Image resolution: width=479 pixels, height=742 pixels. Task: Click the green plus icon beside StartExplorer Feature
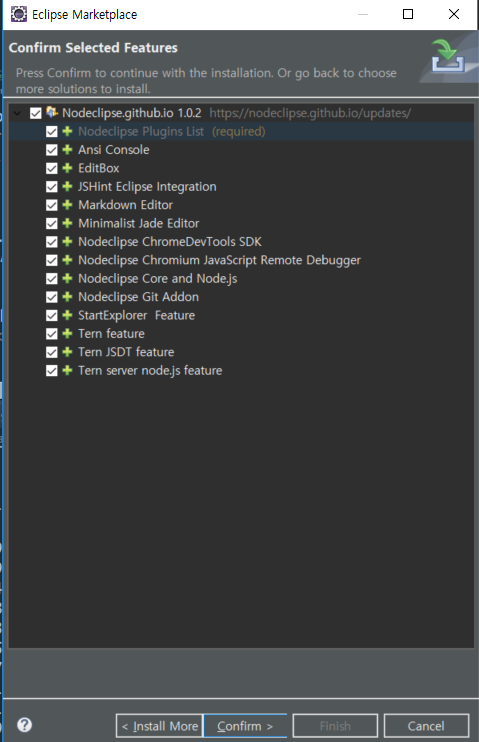67,315
